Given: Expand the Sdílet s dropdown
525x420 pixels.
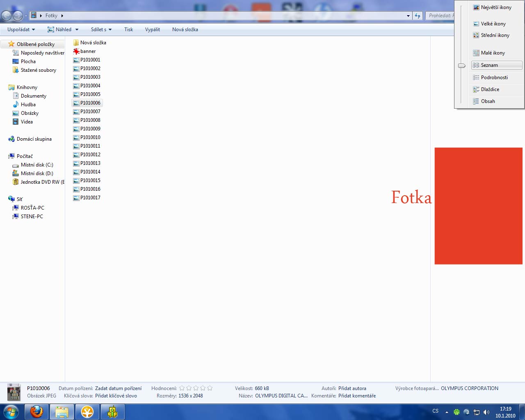Looking at the screenshot, I should click(x=101, y=30).
